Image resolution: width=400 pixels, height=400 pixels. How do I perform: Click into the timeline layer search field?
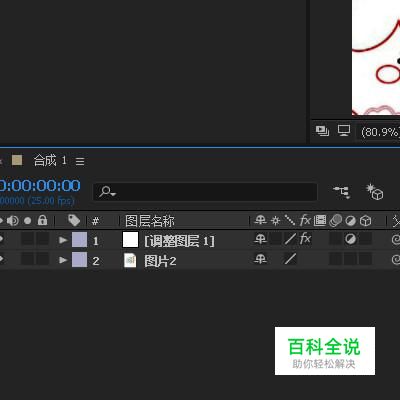pos(205,192)
